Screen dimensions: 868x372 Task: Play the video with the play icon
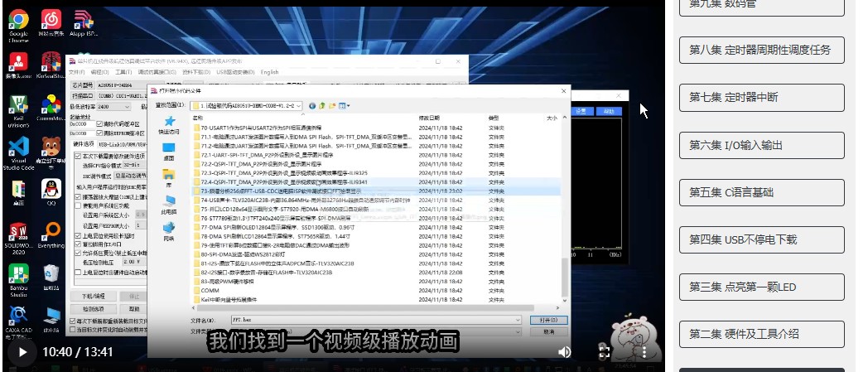pos(22,352)
